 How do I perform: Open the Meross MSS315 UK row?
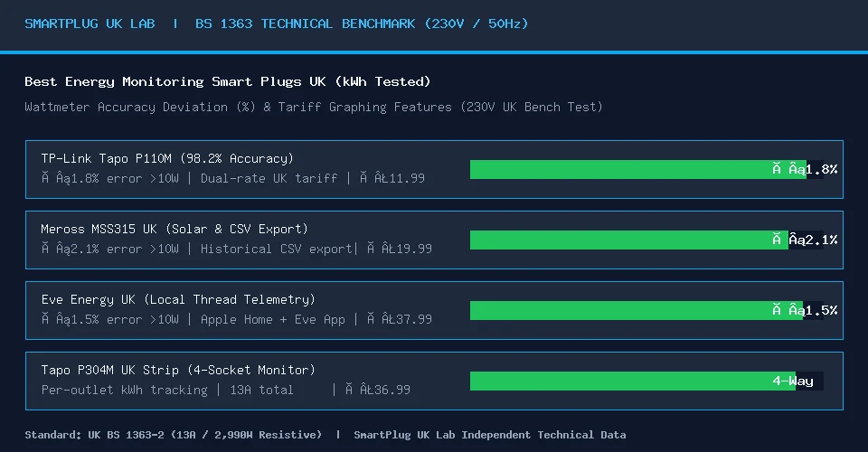[434, 240]
